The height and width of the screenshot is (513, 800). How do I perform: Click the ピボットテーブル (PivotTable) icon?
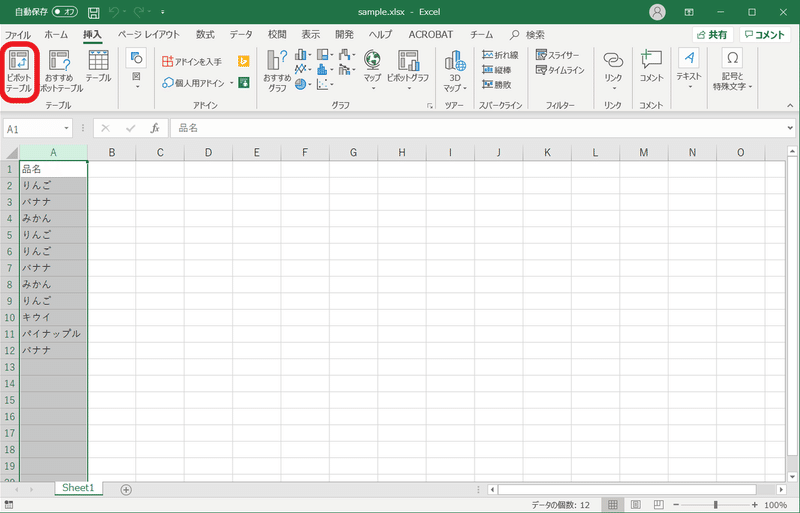coord(19,60)
